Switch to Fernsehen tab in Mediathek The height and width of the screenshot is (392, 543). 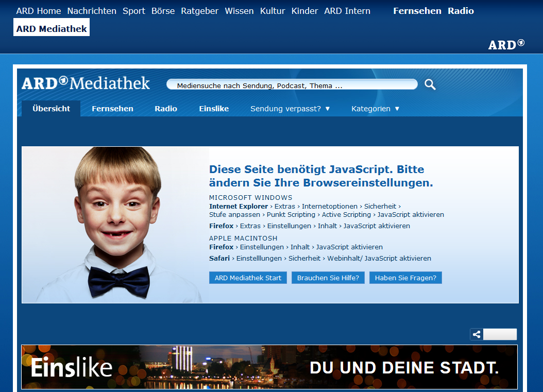pyautogui.click(x=112, y=109)
